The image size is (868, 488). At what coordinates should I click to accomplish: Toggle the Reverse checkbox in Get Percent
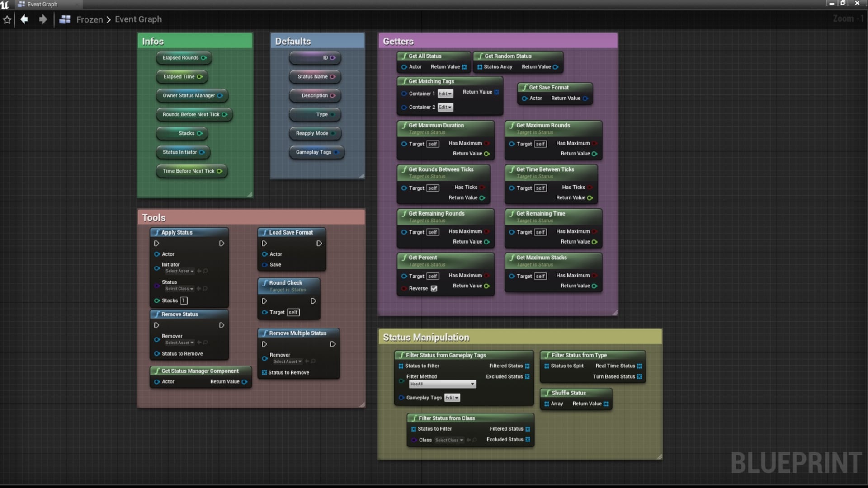(x=434, y=289)
